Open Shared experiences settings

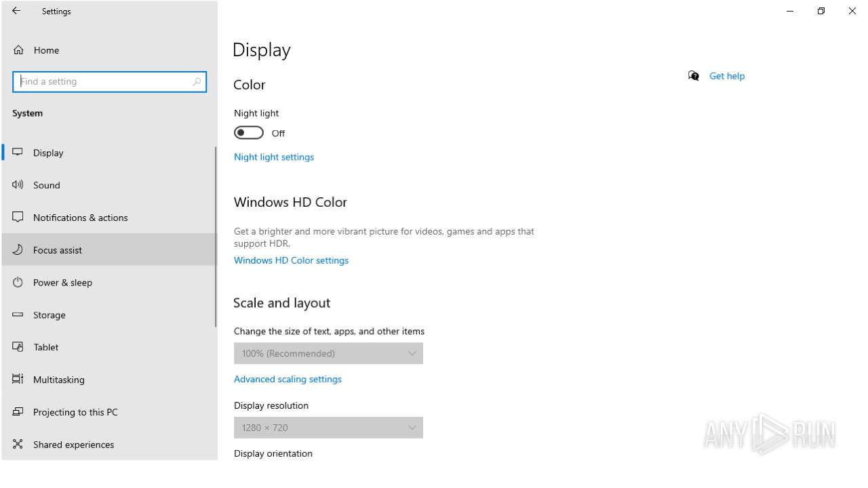click(108, 444)
